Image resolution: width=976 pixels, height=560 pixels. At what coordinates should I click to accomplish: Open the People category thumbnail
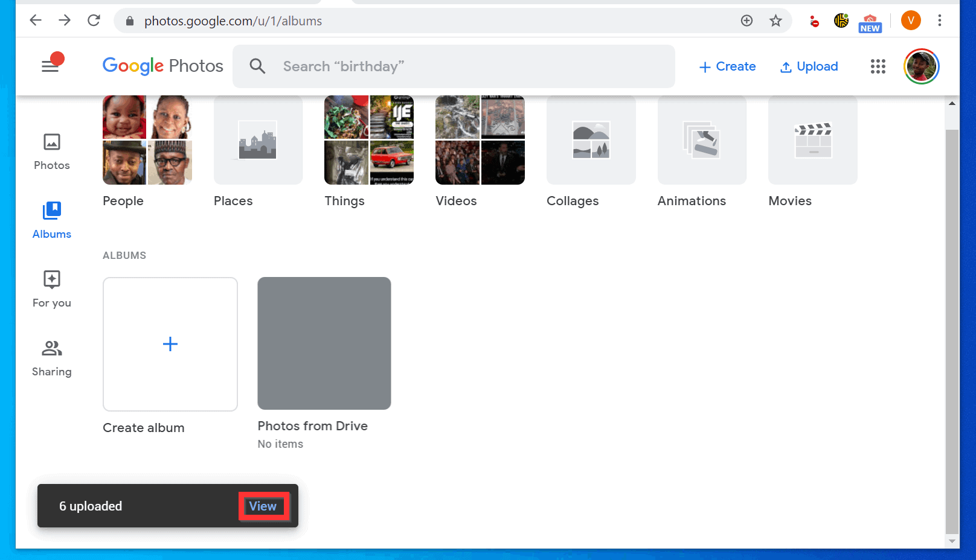(x=147, y=140)
